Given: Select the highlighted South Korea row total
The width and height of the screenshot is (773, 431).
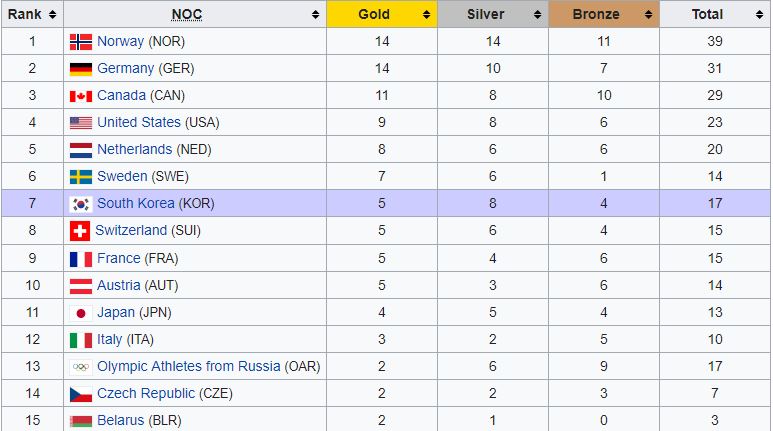Looking at the screenshot, I should [715, 204].
